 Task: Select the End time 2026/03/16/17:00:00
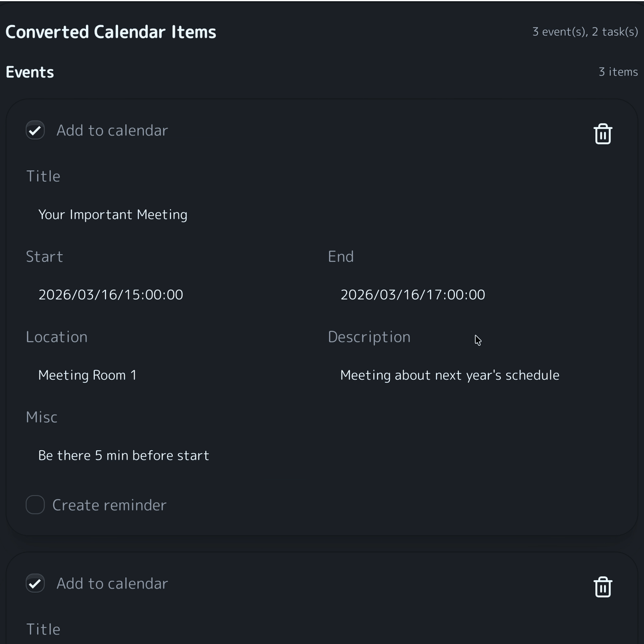(413, 294)
